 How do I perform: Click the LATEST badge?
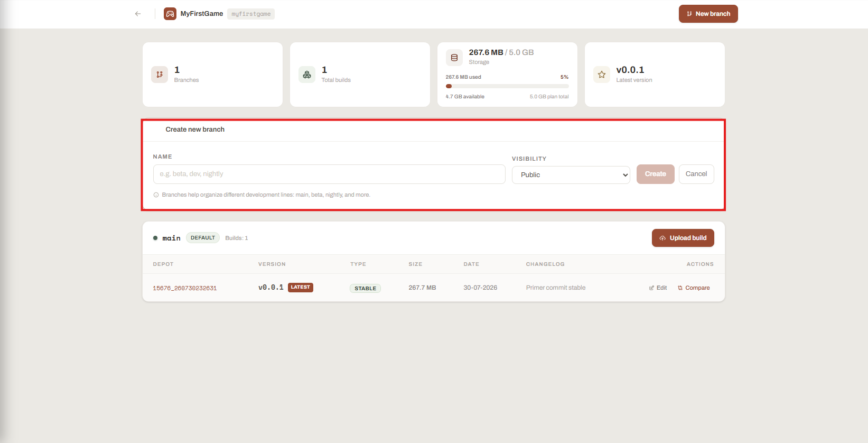[301, 288]
